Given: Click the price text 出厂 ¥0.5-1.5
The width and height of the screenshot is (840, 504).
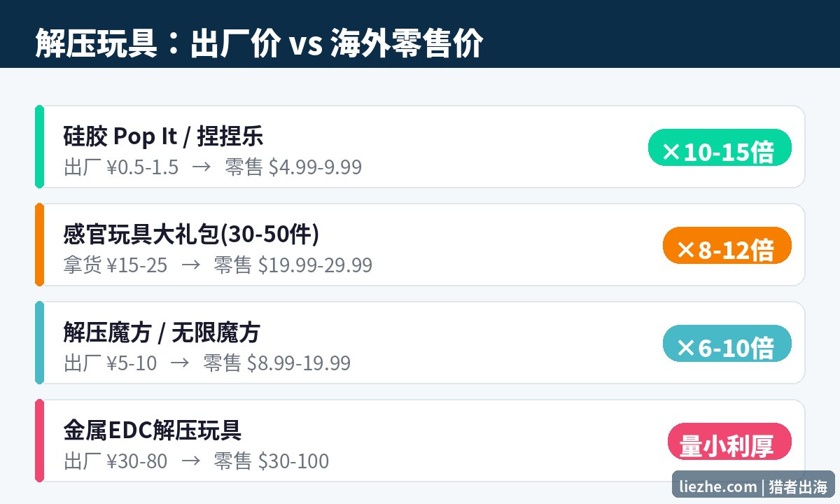Looking at the screenshot, I should pyautogui.click(x=121, y=167).
